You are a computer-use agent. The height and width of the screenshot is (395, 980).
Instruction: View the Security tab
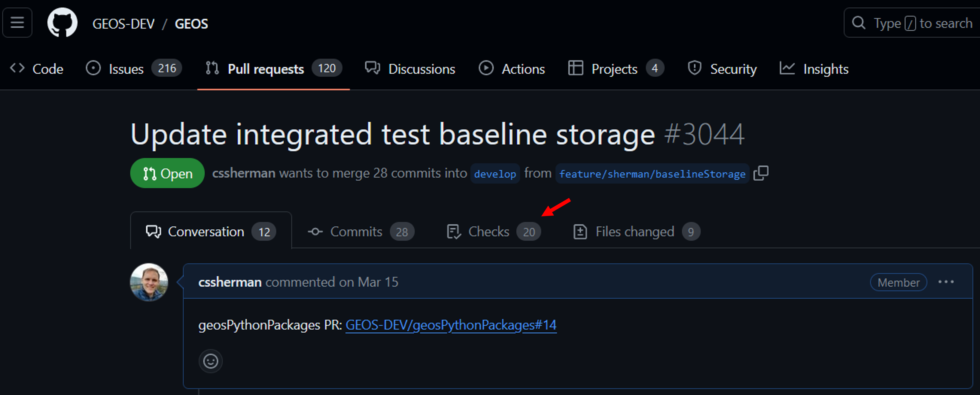point(722,69)
